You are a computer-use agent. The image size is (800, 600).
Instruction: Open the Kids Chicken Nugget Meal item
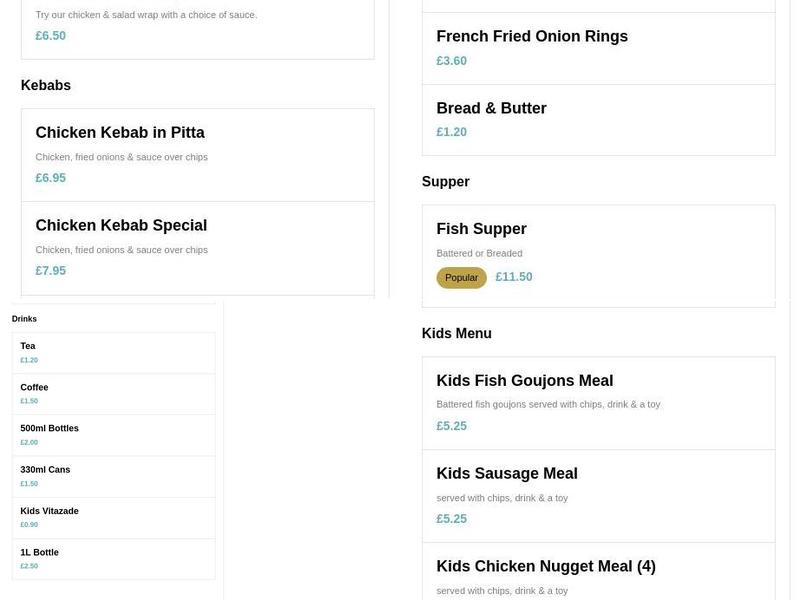click(546, 565)
